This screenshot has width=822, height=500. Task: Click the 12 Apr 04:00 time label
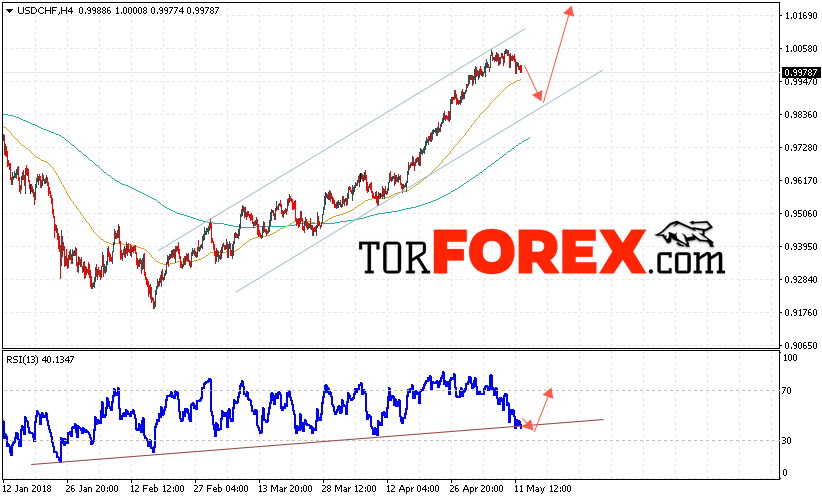click(x=413, y=488)
